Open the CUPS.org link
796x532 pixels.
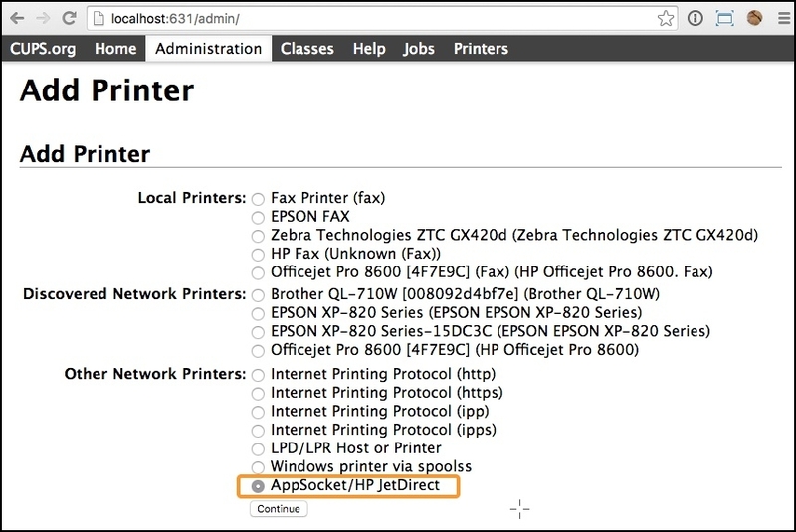tap(44, 49)
